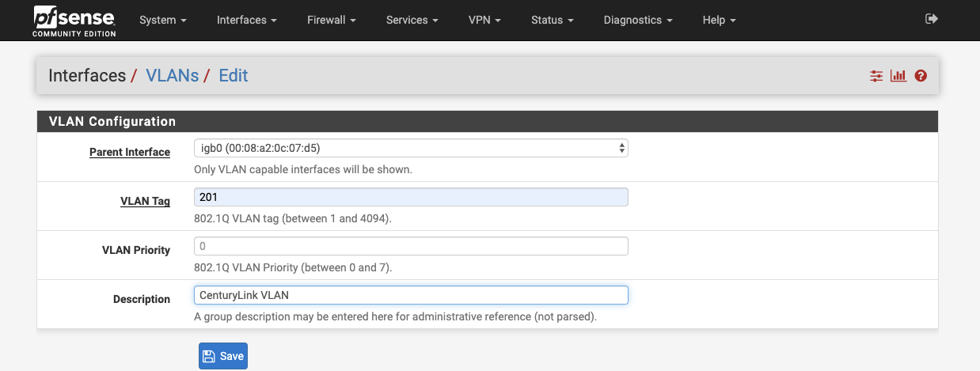Click the pfSense logo

pyautogui.click(x=74, y=21)
